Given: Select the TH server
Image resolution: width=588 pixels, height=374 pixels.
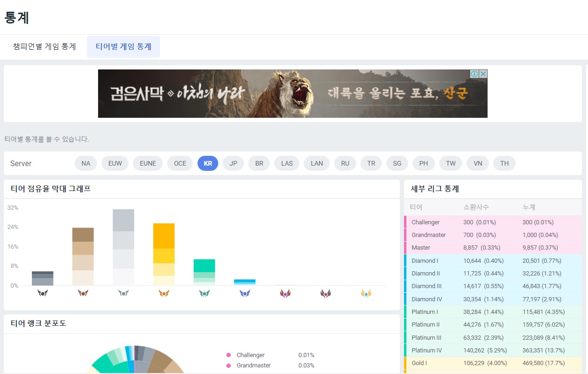Looking at the screenshot, I should (504, 163).
